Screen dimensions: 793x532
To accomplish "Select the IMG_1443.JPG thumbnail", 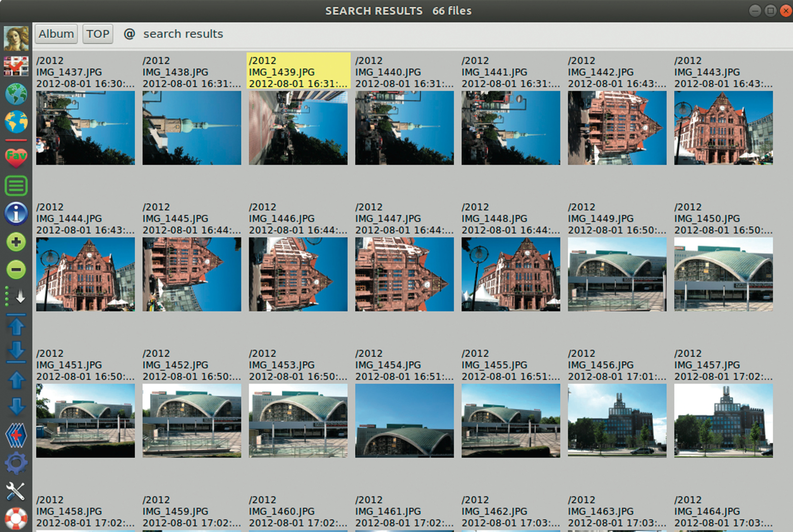I will coord(723,128).
